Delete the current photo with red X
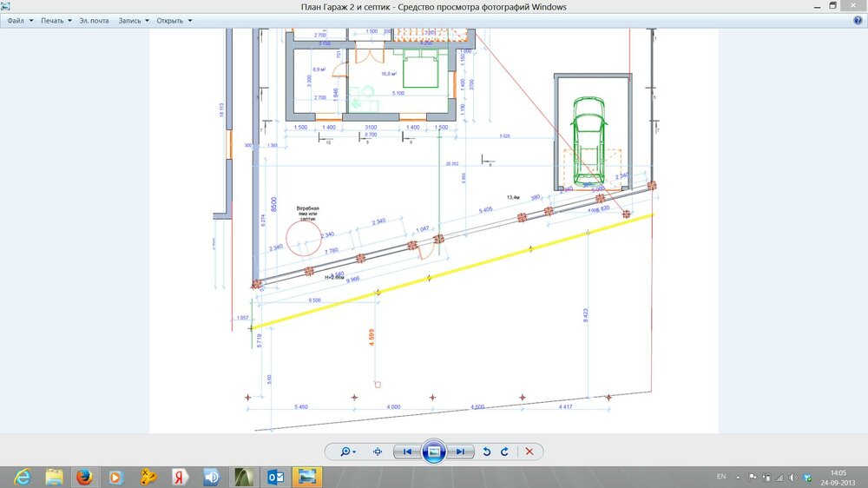The image size is (868, 488). pyautogui.click(x=529, y=452)
